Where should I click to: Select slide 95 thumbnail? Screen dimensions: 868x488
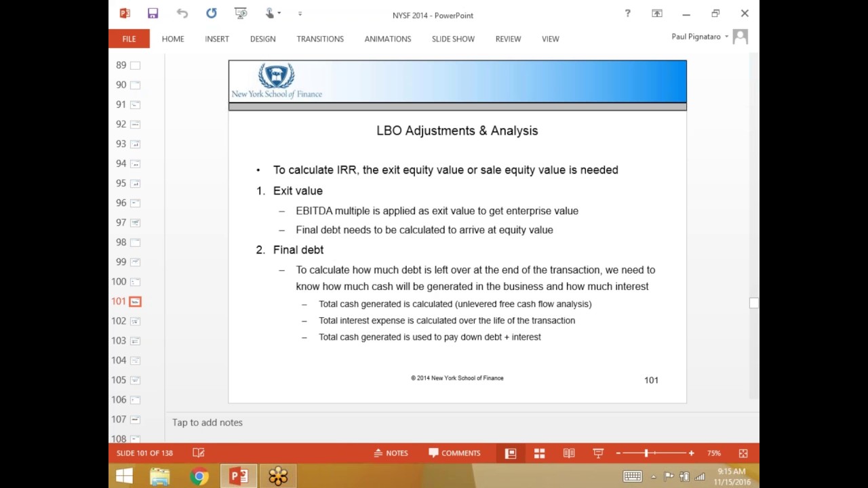pos(135,183)
